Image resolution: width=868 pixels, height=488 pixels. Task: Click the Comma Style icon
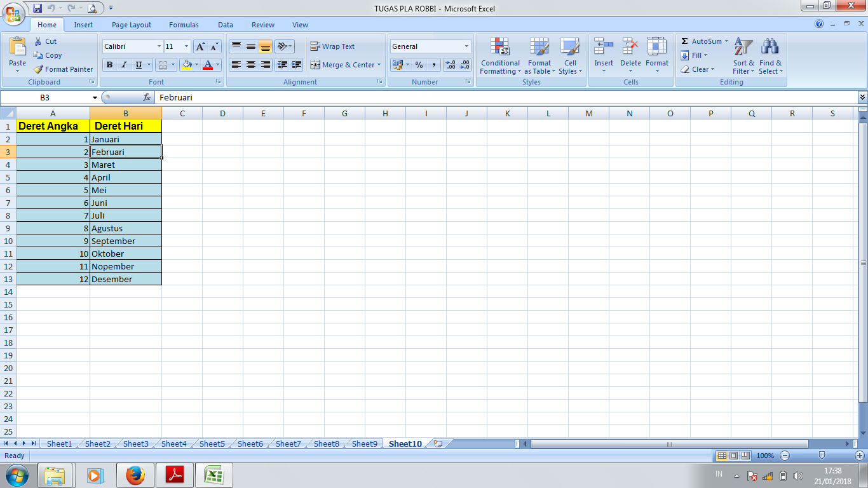433,65
